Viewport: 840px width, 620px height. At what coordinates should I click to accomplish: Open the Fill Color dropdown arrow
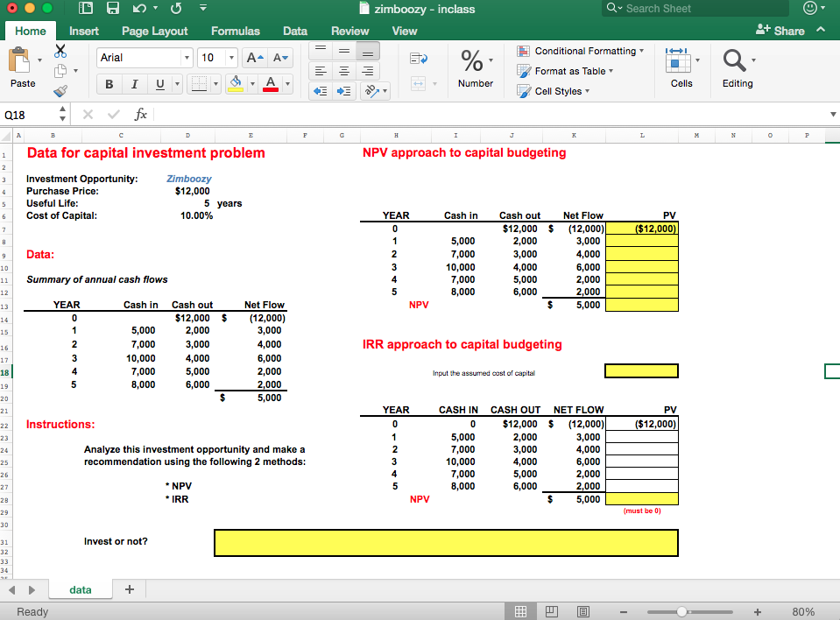coord(252,84)
